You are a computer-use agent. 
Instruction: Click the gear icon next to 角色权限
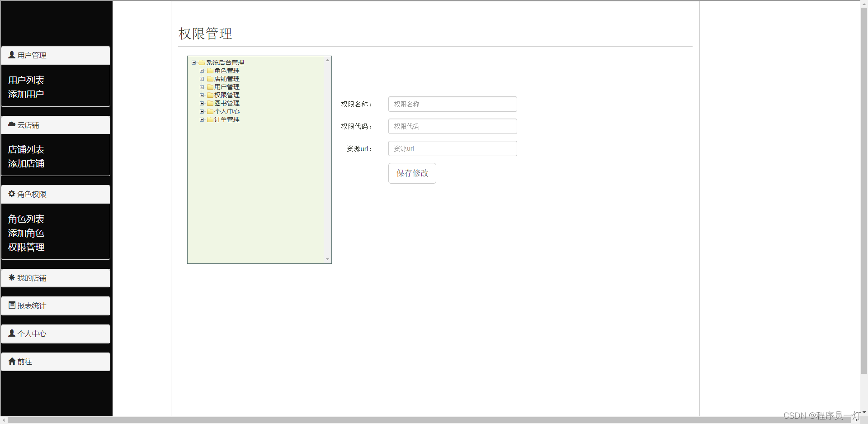12,194
